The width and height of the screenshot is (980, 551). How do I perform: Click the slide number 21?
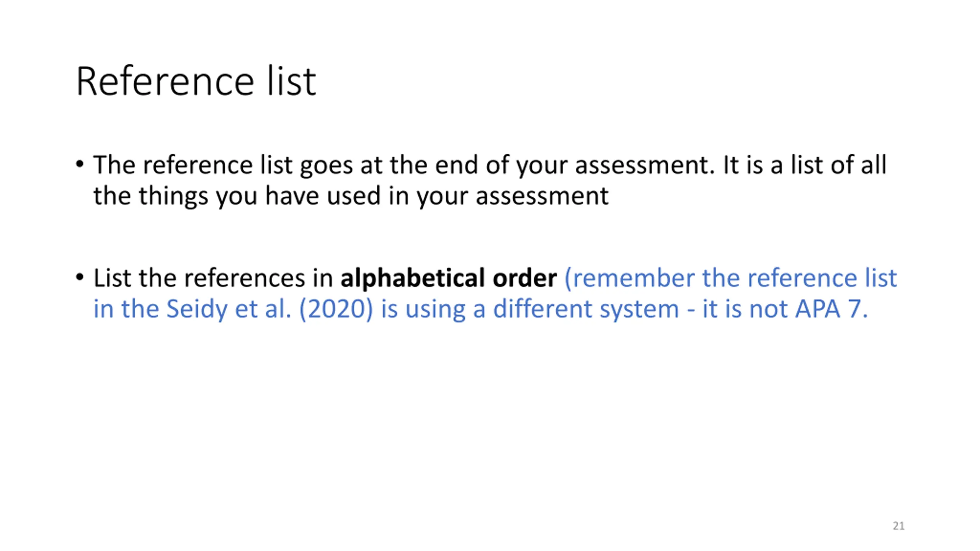[x=898, y=526]
